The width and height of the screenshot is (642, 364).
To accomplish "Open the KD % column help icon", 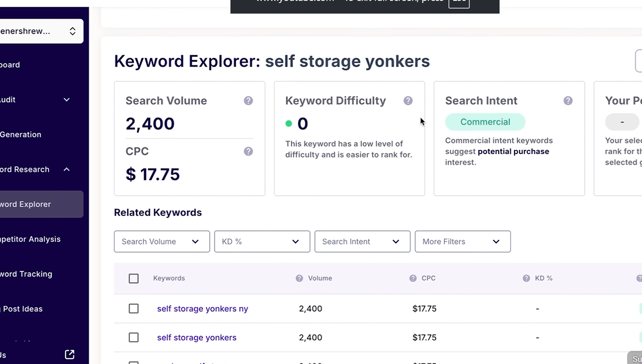I will point(526,278).
